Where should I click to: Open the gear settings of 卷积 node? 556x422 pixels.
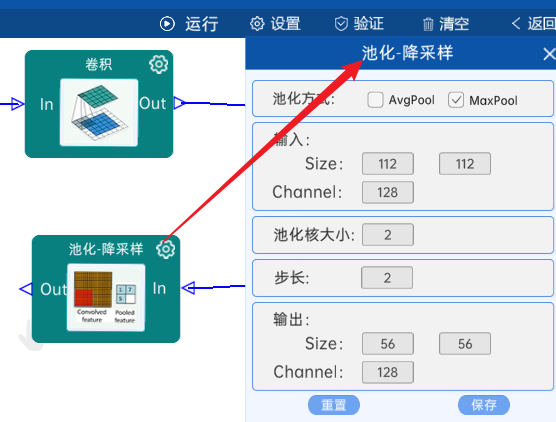[159, 65]
